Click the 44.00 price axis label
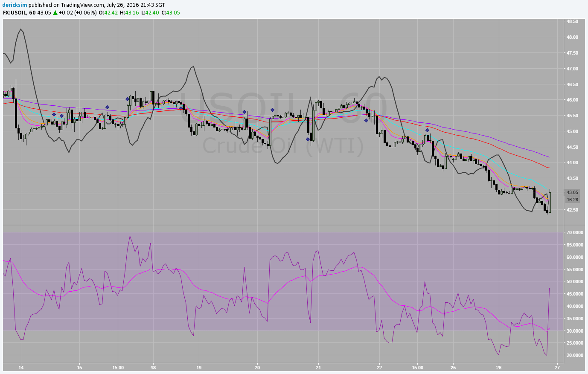The width and height of the screenshot is (588, 374). [572, 162]
